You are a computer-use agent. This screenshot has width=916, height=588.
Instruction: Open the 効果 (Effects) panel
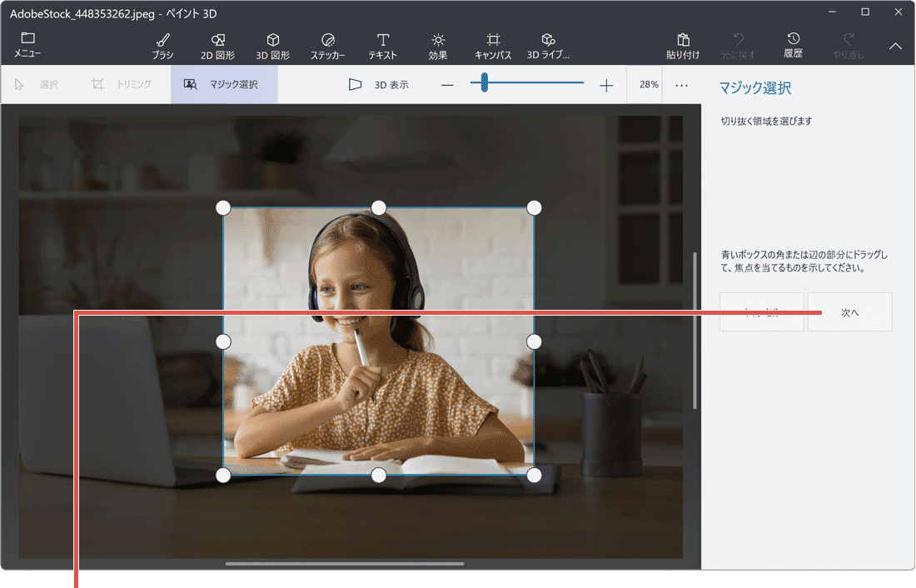(438, 45)
